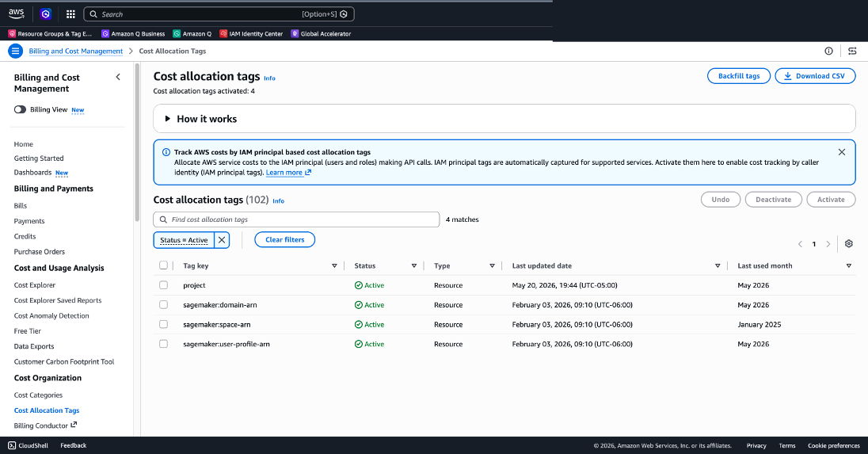
Task: Open Customer Carbon Footprint Tool in sidebar
Action: pos(63,361)
